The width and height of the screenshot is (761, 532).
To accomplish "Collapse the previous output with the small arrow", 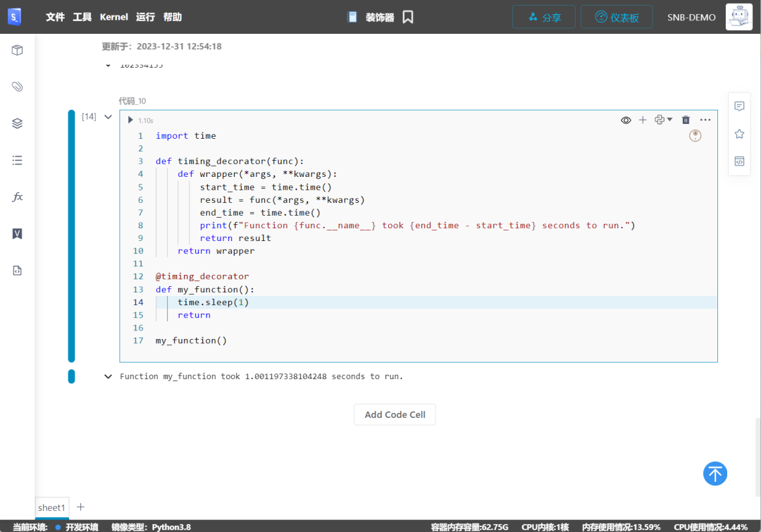I will pyautogui.click(x=109, y=66).
